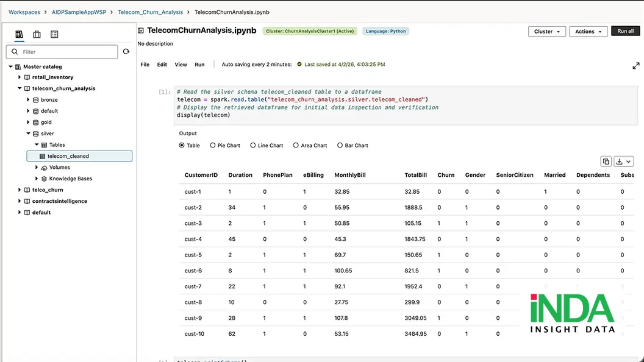The width and height of the screenshot is (644, 362).
Task: Open the Actions dropdown
Action: [x=588, y=32]
